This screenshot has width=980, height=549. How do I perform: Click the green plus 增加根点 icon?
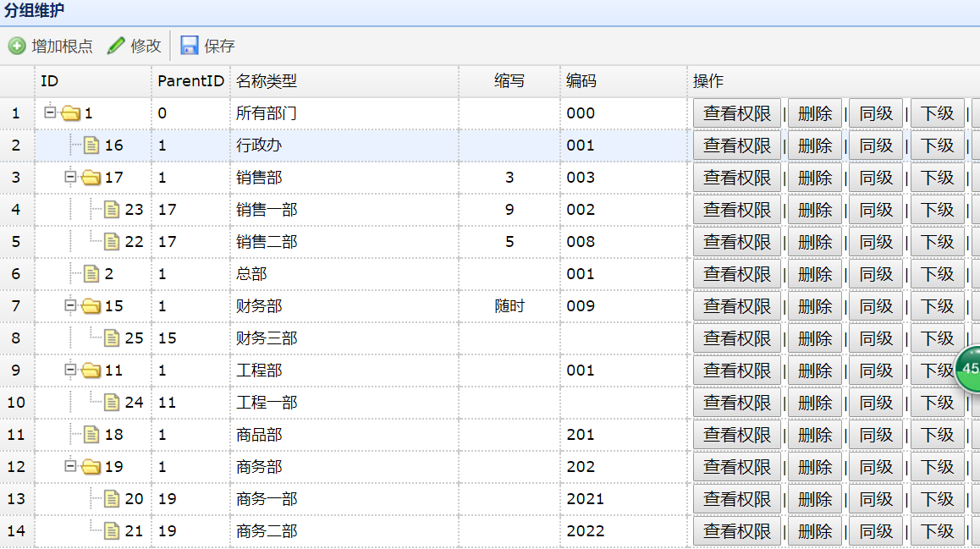(x=17, y=46)
